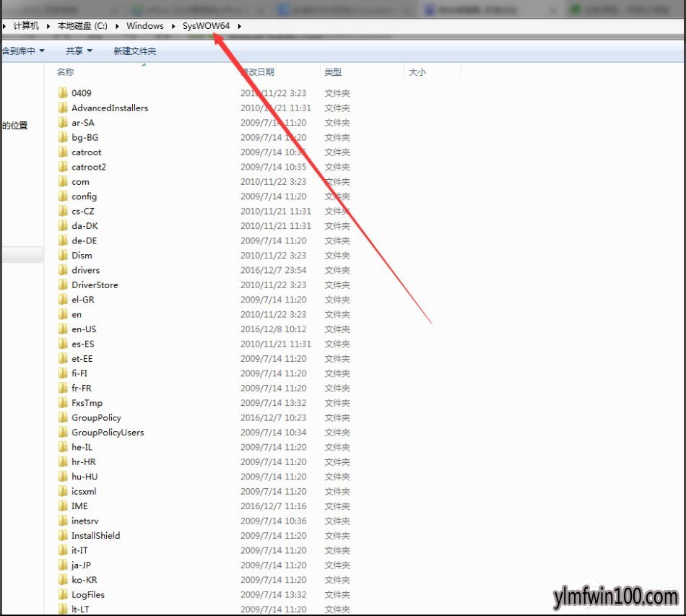The width and height of the screenshot is (686, 616).
Task: Select the lt-LT folder name
Action: 80,610
